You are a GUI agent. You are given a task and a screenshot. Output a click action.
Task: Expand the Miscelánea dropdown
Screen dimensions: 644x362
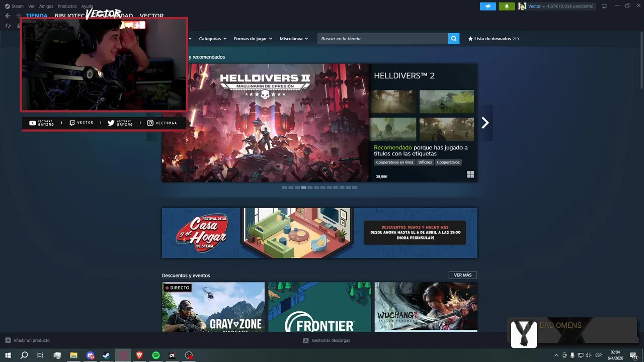coord(294,39)
